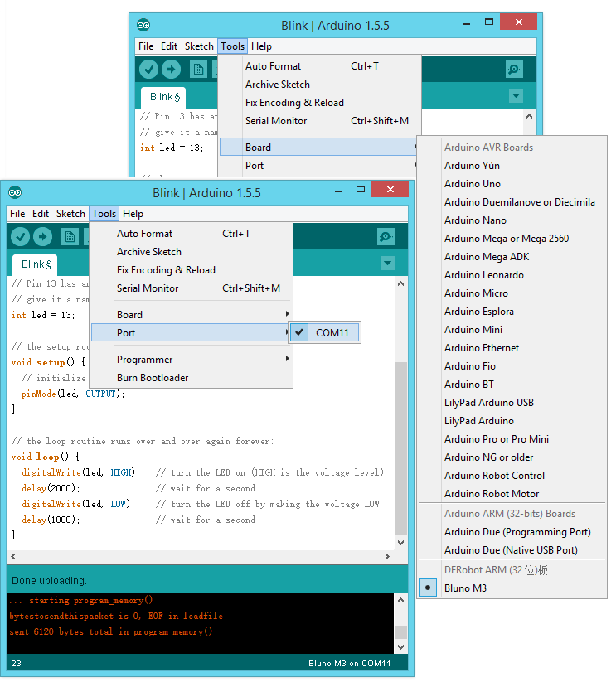Choose Fix Encoding & Reload in front window
616x687 pixels.
192,270
